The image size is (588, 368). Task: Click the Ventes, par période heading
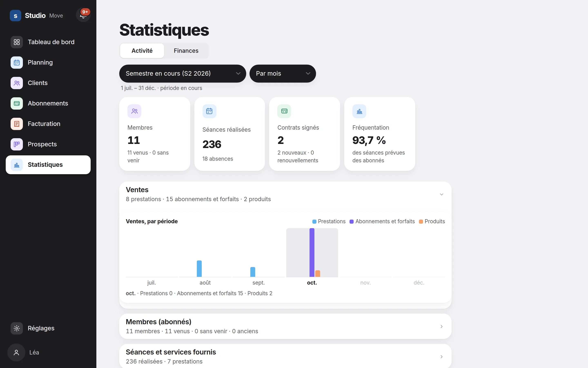click(152, 221)
